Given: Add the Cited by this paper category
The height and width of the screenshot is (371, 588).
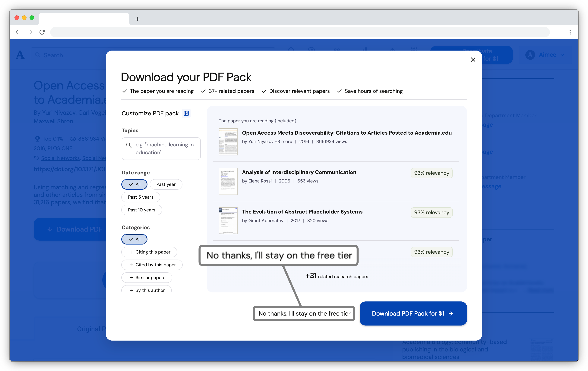Looking at the screenshot, I should point(152,265).
